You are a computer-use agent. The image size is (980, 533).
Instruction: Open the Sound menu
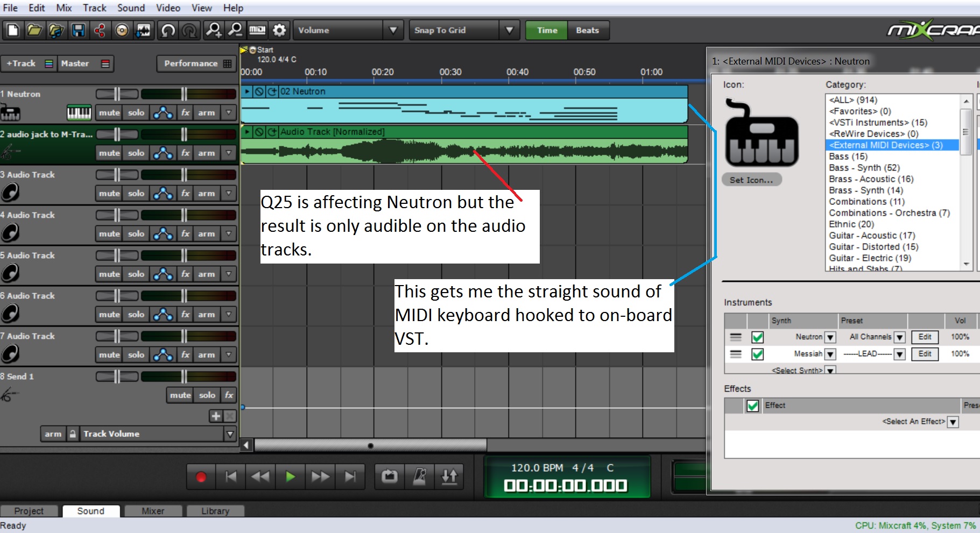tap(131, 8)
